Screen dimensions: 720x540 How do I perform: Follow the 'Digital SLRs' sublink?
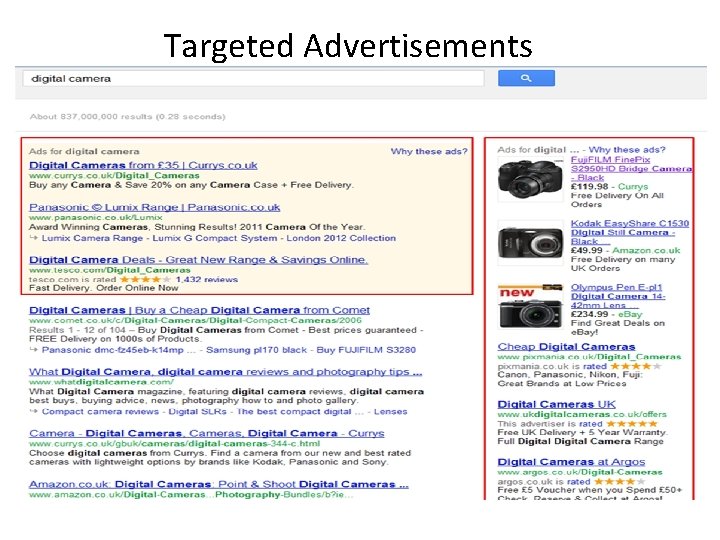(197, 411)
